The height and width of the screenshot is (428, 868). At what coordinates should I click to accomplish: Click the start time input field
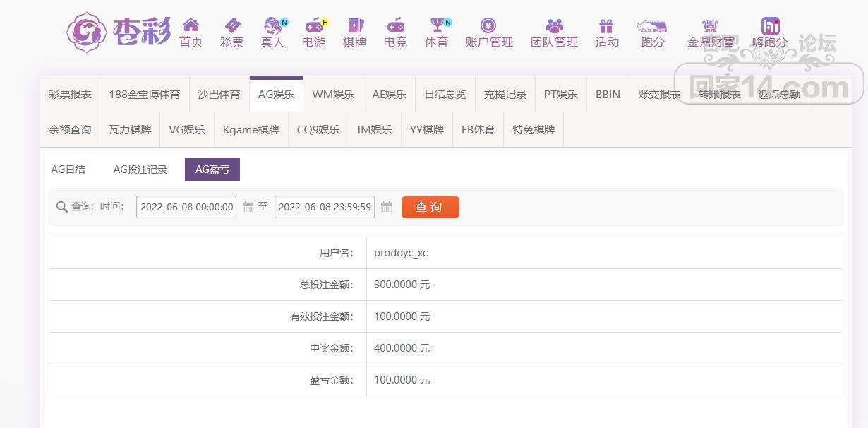[186, 207]
